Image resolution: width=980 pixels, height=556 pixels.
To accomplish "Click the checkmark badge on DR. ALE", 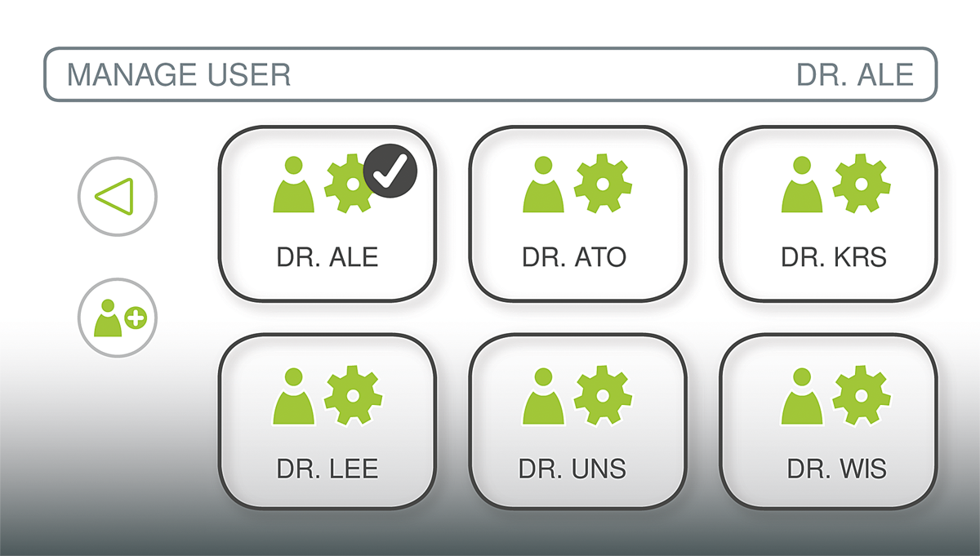I will point(390,170).
